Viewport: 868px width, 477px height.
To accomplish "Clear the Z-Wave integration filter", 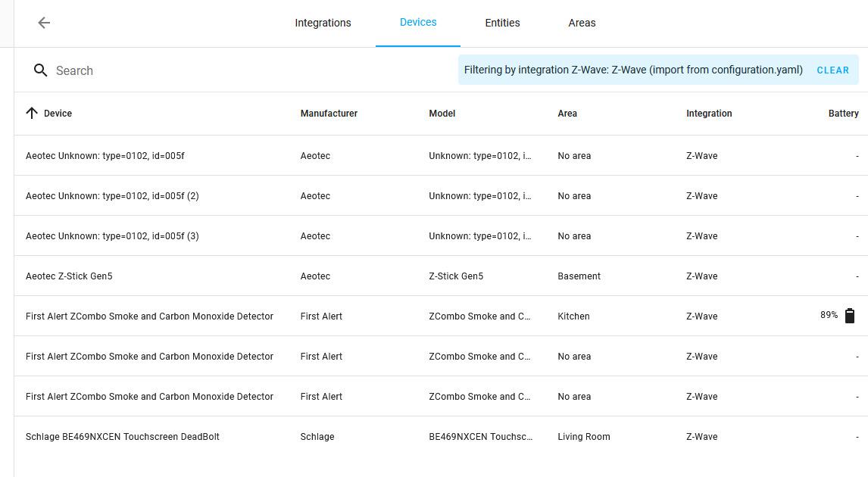I will click(x=832, y=70).
